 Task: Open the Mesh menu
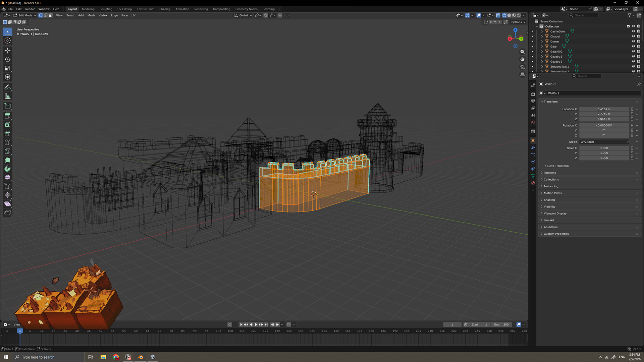91,15
